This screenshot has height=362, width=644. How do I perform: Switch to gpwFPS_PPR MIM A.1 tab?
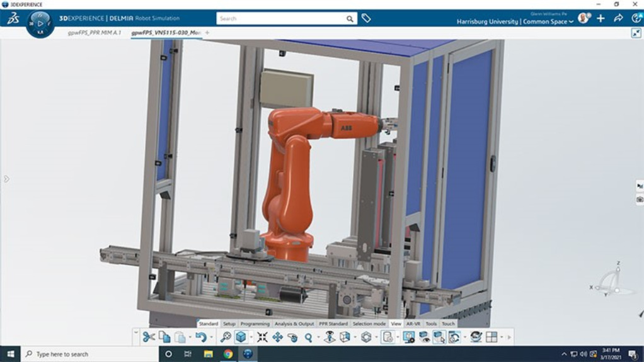94,33
